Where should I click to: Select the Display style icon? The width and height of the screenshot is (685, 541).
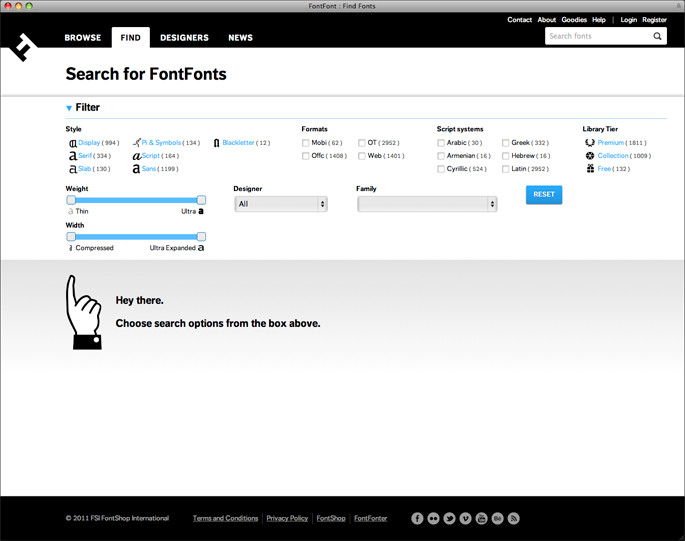click(73, 143)
